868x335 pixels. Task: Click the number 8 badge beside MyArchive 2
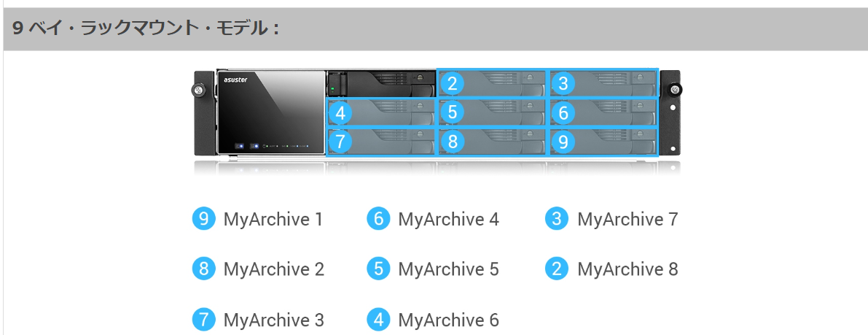coord(204,269)
